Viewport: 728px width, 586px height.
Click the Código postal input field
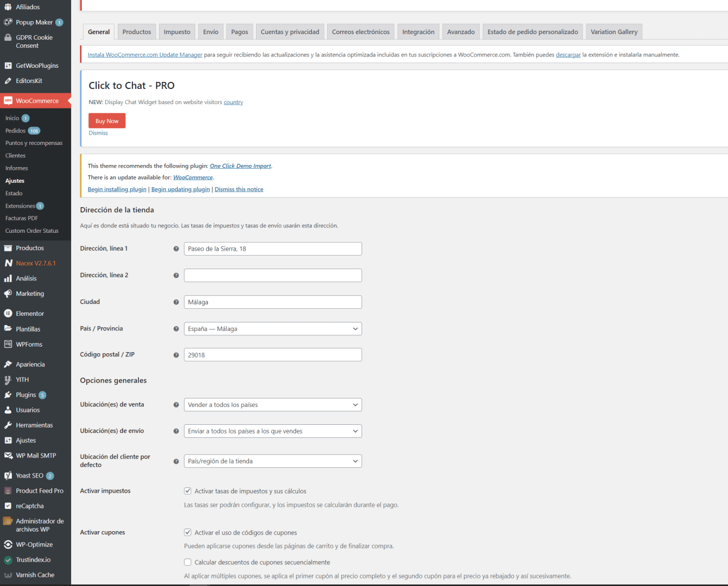(273, 355)
